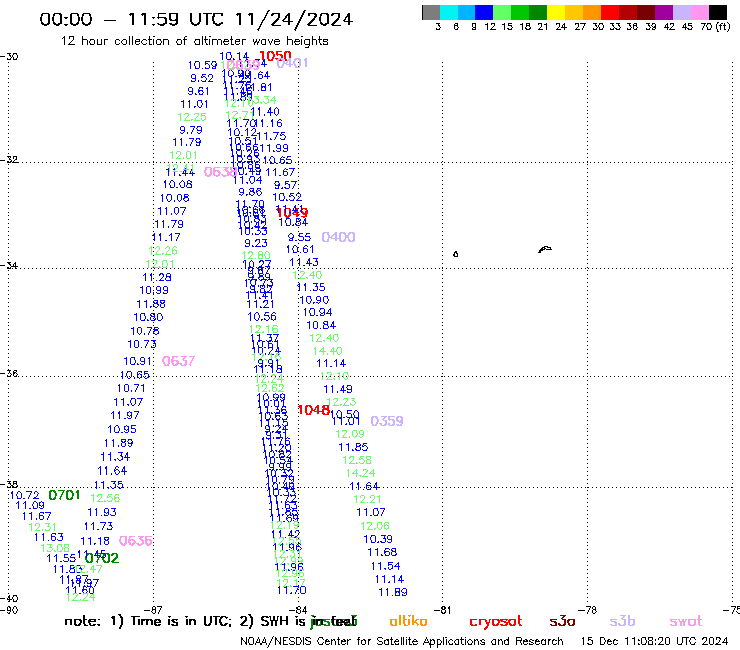This screenshot has height=650, width=740.
Task: Click the red 1049 cryosat time marker
Action: 292,212
